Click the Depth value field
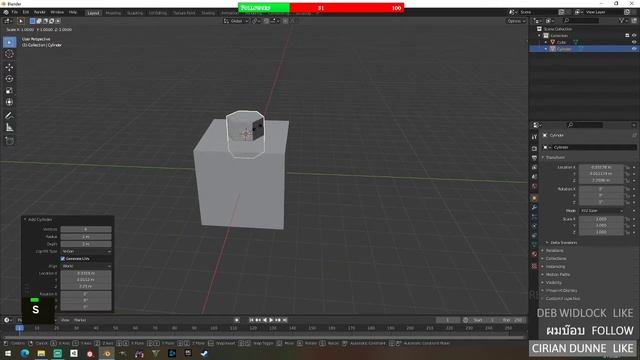The width and height of the screenshot is (640, 360). (x=86, y=244)
